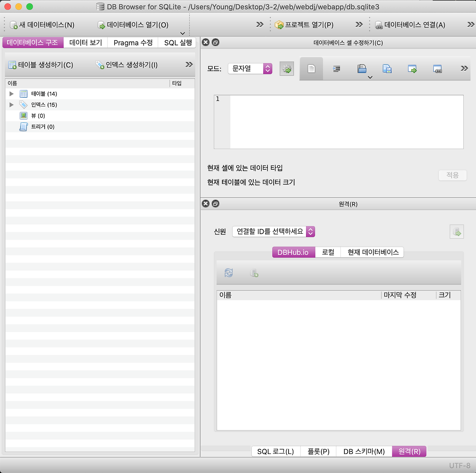This screenshot has width=476, height=473.
Task: Click the 인덱스 생성하기(I) create index icon
Action: coord(100,65)
